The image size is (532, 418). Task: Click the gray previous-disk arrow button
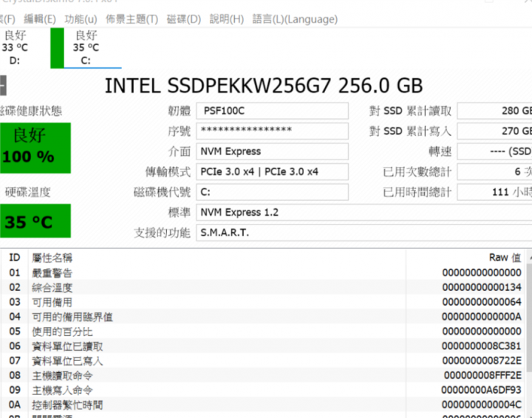coord(2,86)
